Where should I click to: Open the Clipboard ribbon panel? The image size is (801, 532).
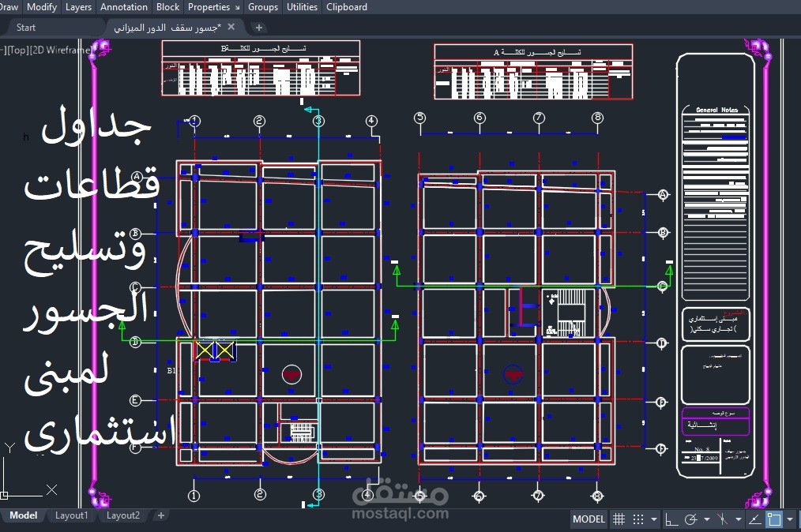pyautogui.click(x=346, y=7)
